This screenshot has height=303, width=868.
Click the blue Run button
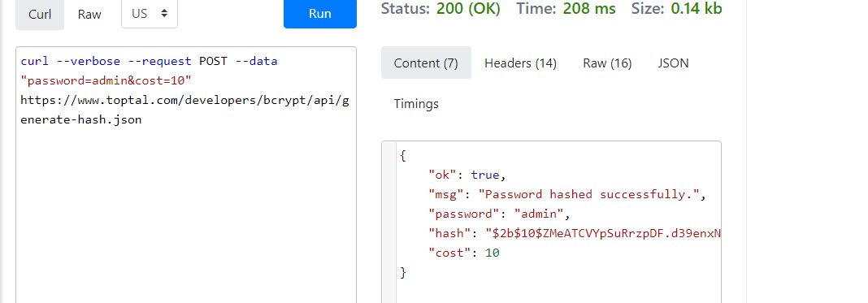[320, 14]
